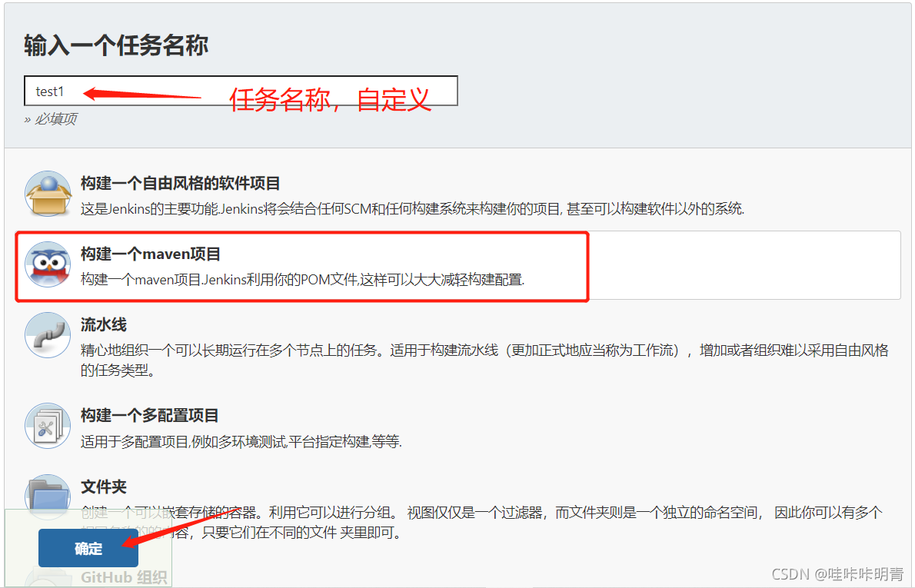Click description starting 精心地组织一个可以长期运行
Image resolution: width=915 pixels, height=588 pixels.
tap(484, 360)
